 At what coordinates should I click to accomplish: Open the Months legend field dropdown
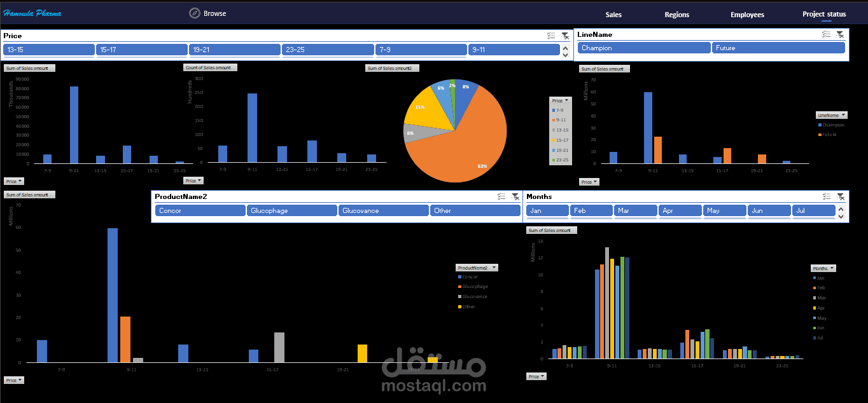point(823,268)
